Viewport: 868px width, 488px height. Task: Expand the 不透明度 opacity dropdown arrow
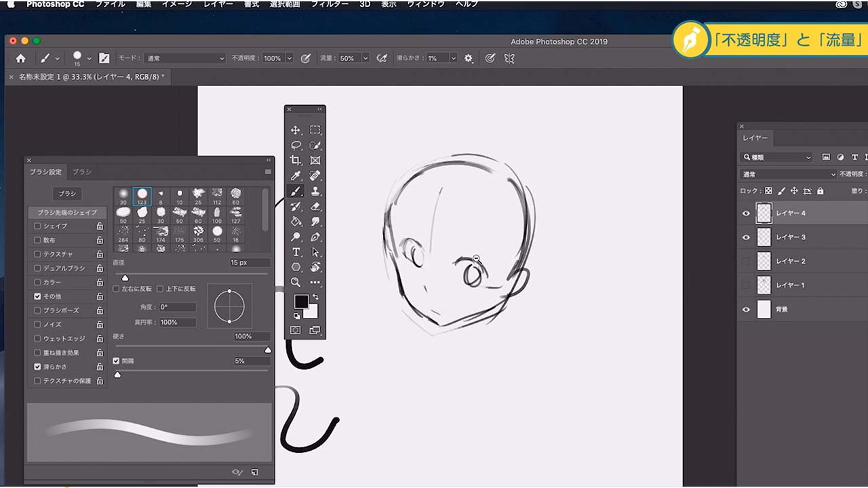coord(290,58)
